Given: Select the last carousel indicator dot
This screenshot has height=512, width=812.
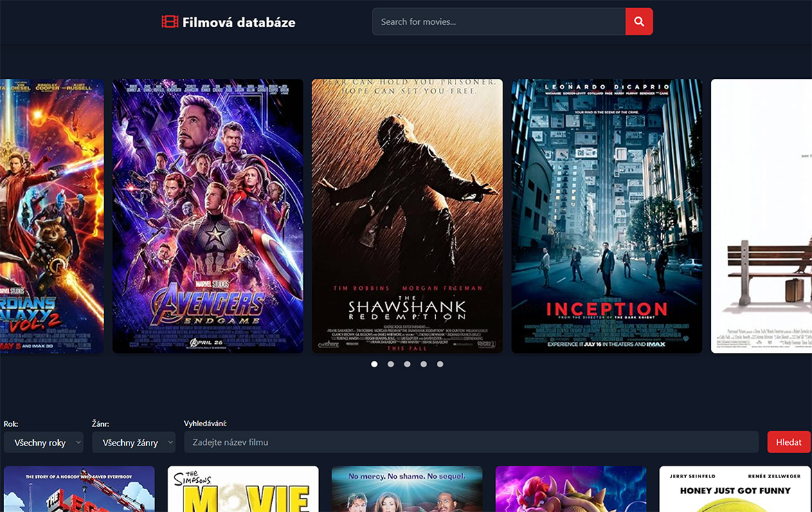Looking at the screenshot, I should (x=440, y=363).
